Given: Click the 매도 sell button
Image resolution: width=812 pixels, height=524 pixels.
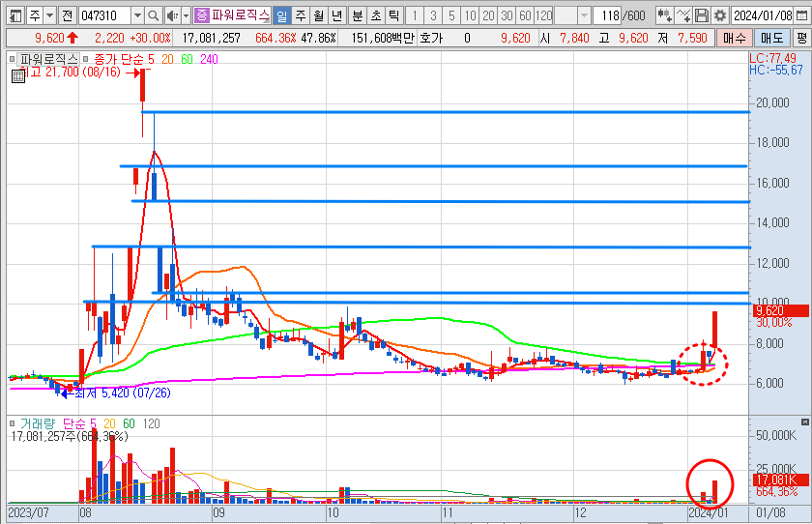Looking at the screenshot, I should pos(771,38).
